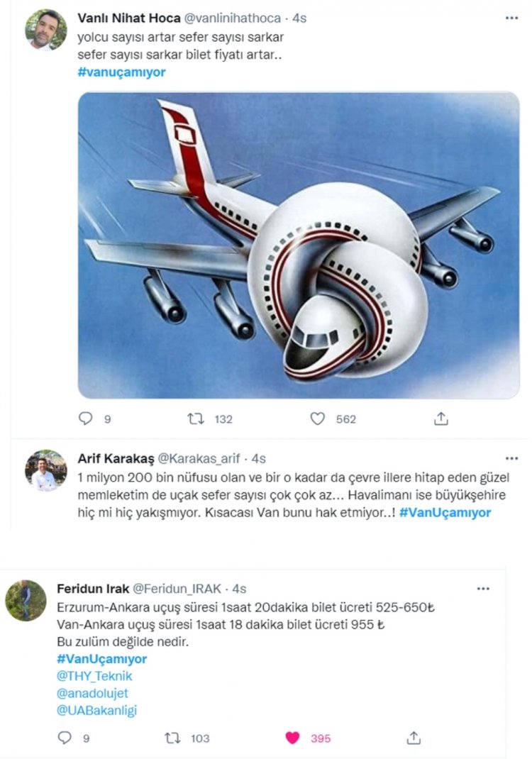
Task: Retweet Feridun Irak's ticket price tweet
Action: pyautogui.click(x=172, y=738)
